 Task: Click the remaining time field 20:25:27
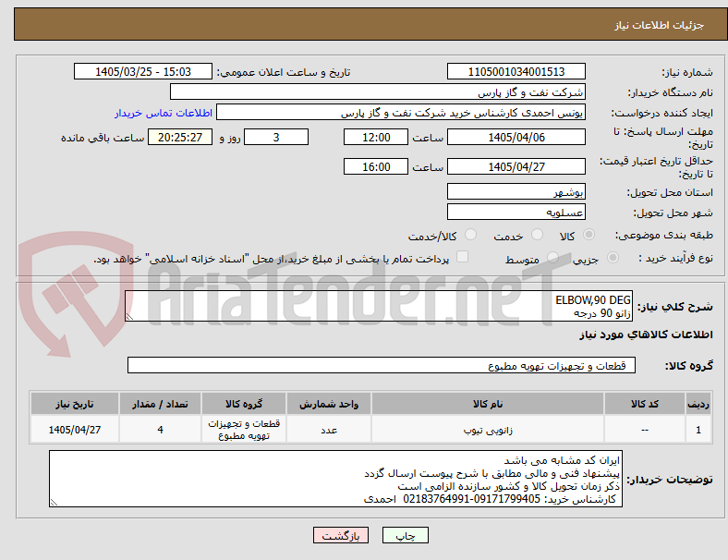(x=180, y=138)
